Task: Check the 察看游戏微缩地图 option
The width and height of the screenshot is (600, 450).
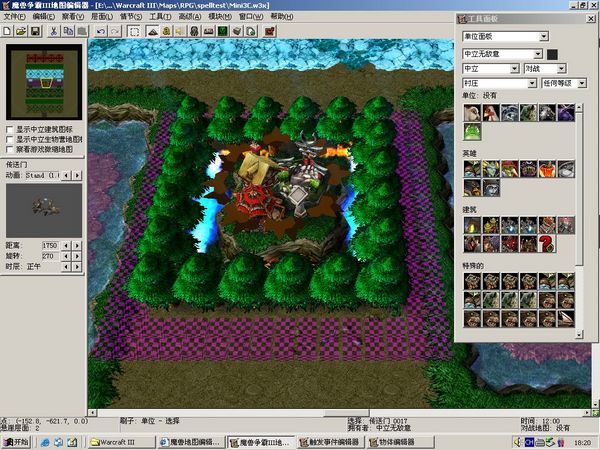Action: click(x=10, y=149)
